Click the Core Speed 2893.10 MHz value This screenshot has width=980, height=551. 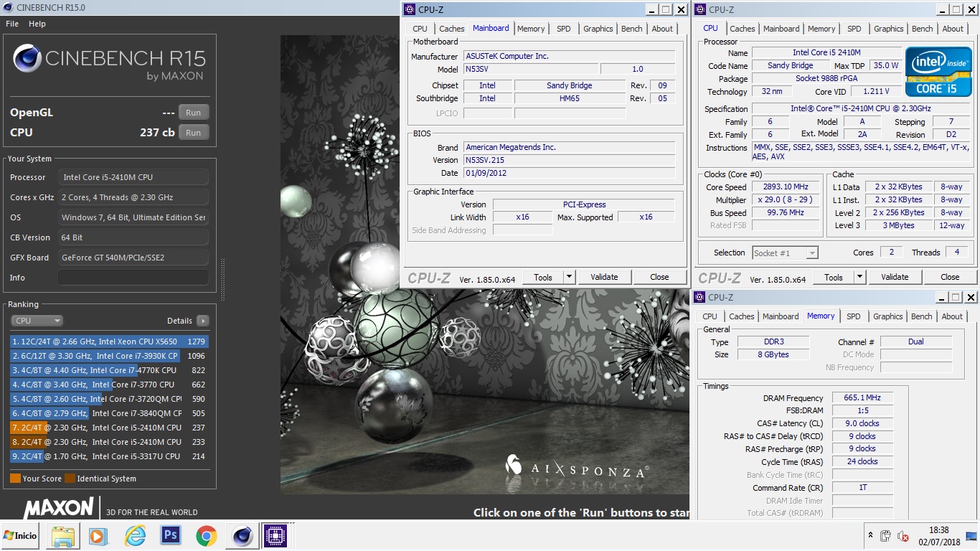pos(786,187)
